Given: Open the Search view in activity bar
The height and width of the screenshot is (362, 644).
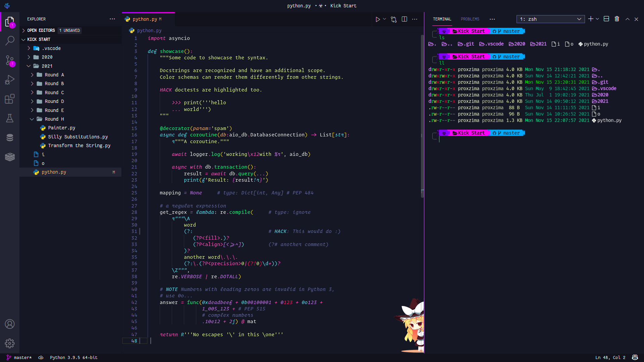Looking at the screenshot, I should 10,41.
